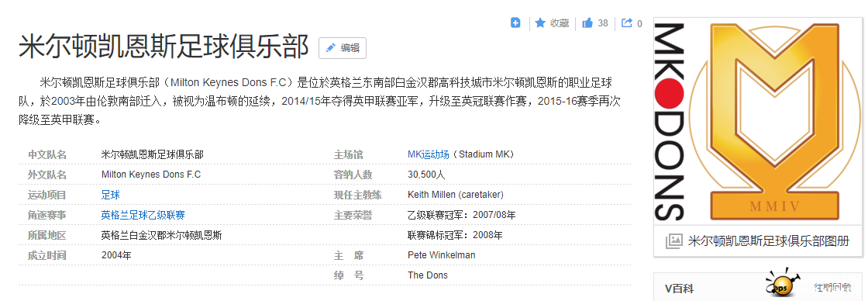Viewport: 868px width, 301px height.
Task: Click the thumbs-up like icon
Action: [x=587, y=22]
